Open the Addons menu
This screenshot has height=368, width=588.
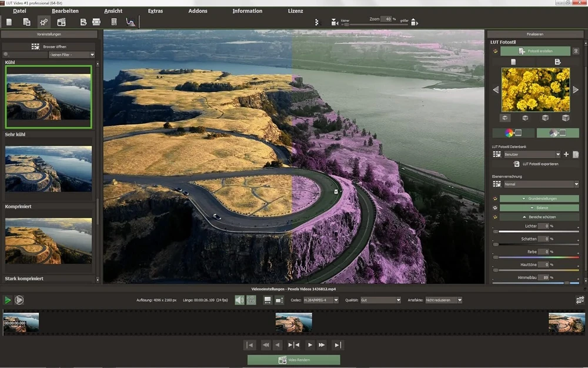tap(198, 11)
